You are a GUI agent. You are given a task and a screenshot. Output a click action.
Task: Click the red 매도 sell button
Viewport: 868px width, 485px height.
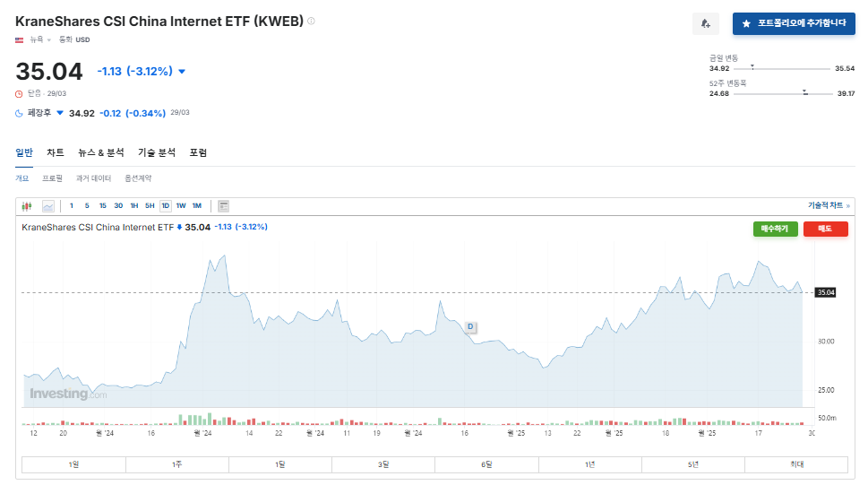click(825, 229)
